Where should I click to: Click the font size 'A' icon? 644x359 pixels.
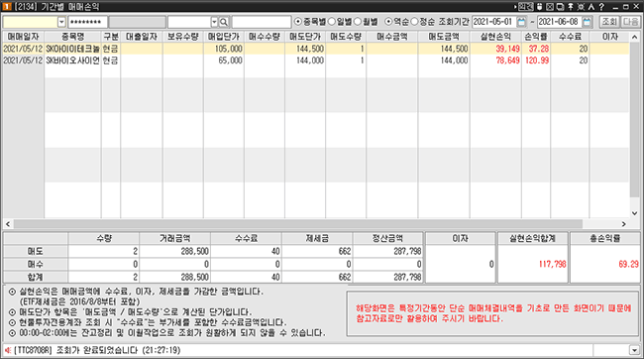[x=591, y=7]
